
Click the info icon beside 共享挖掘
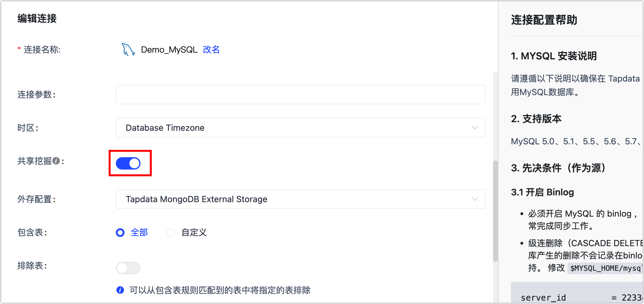pyautogui.click(x=56, y=161)
